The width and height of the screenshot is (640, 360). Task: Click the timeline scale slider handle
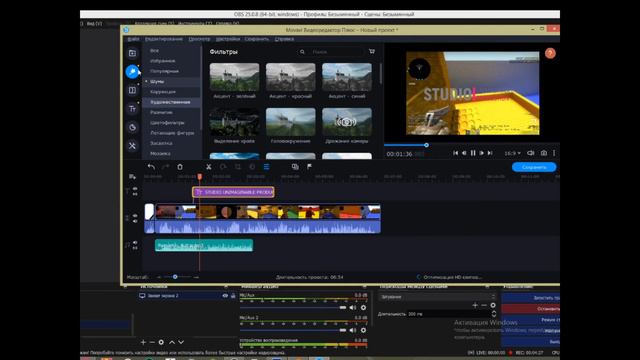(175, 277)
